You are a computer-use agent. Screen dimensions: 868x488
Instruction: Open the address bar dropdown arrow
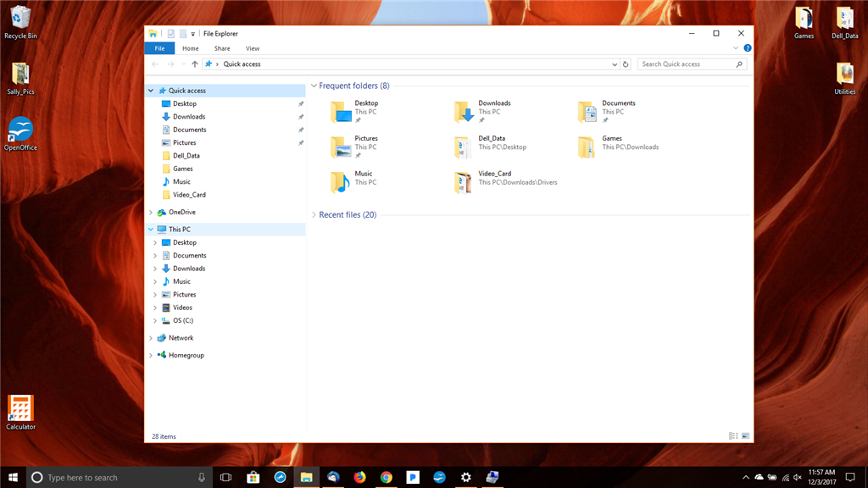pos(614,64)
